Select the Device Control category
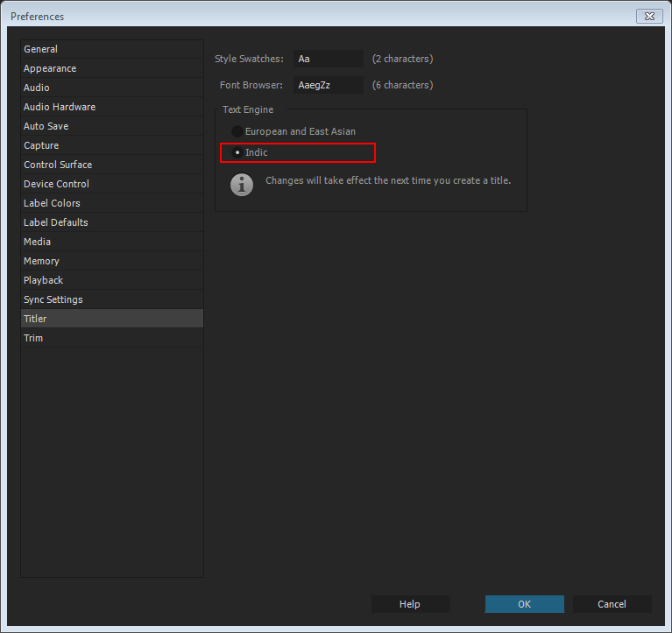The height and width of the screenshot is (633, 672). (56, 184)
